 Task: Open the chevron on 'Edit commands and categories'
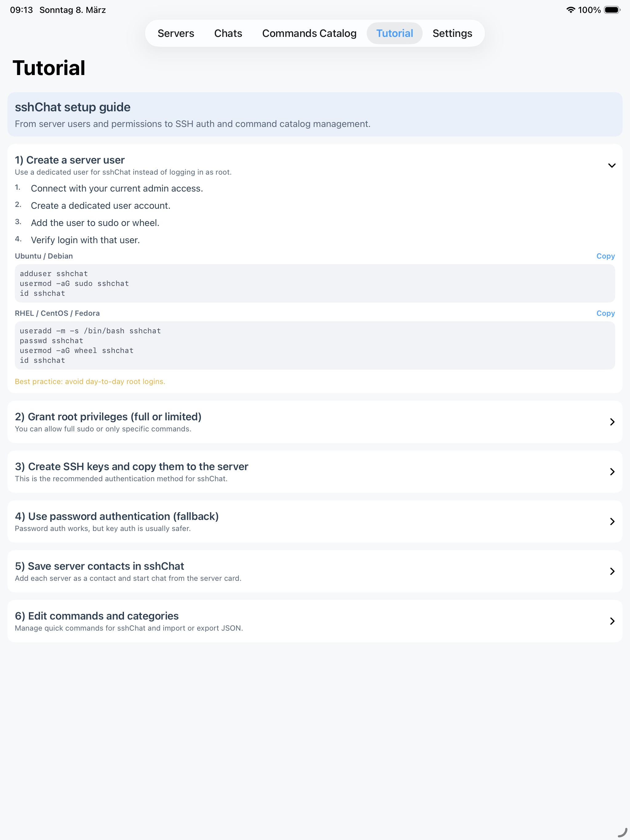[x=612, y=621]
